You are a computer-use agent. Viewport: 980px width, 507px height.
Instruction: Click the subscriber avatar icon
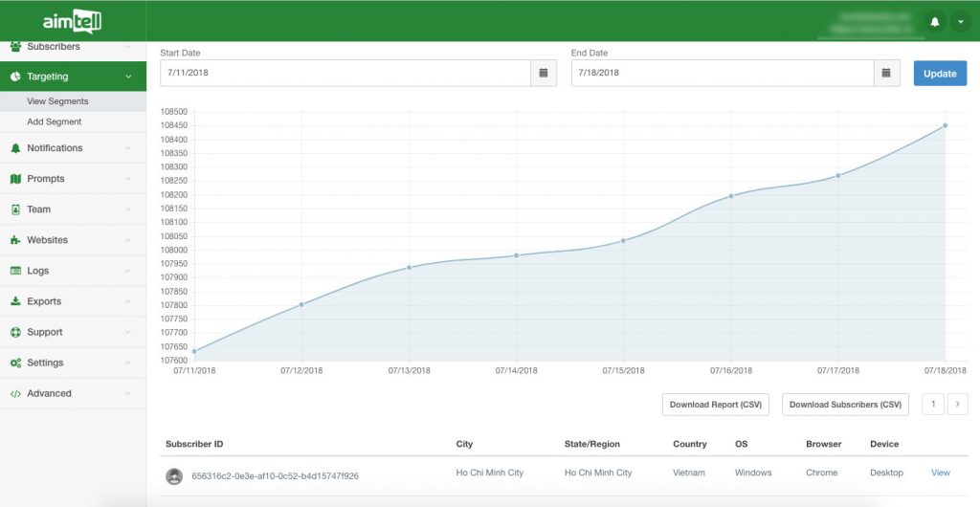coord(174,475)
